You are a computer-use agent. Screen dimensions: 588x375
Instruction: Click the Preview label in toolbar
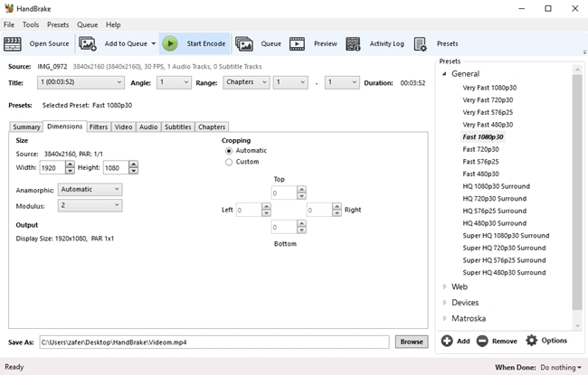pyautogui.click(x=326, y=43)
